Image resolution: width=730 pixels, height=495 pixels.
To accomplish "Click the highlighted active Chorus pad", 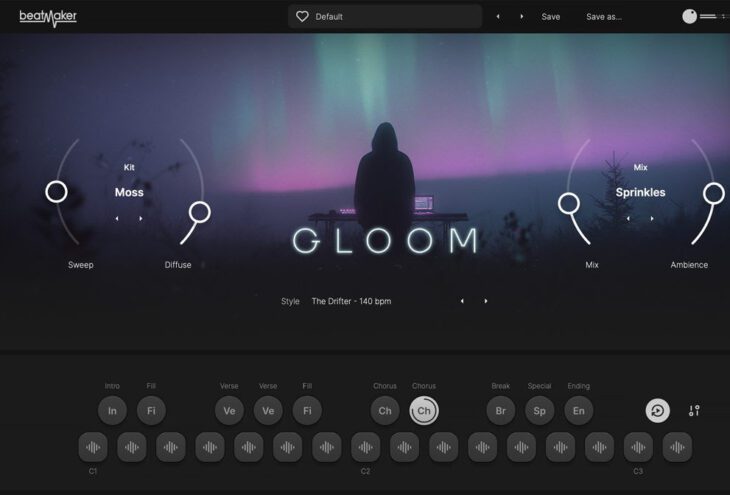I will pos(424,411).
